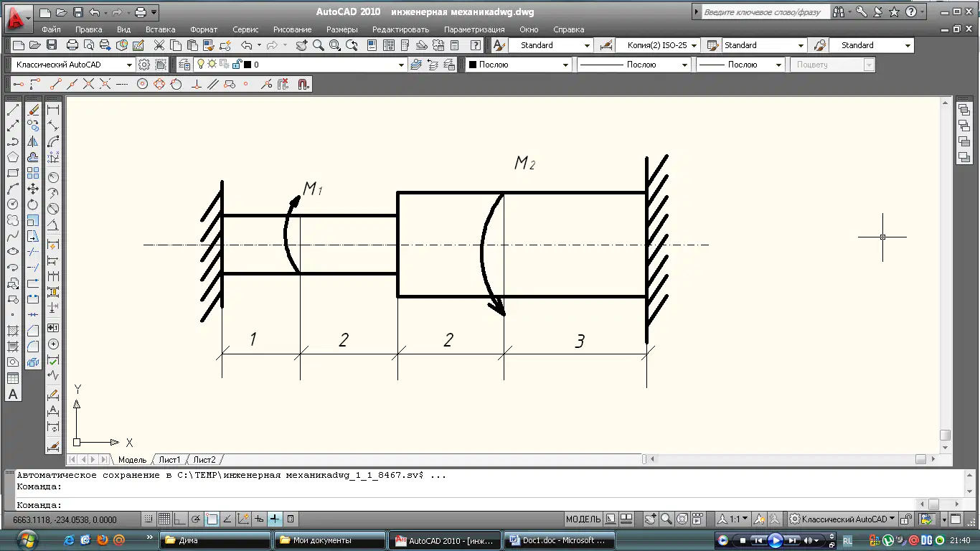Image resolution: width=980 pixels, height=551 pixels.
Task: Open the Копия(2) ISO-25 dimension style dropdown
Action: pyautogui.click(x=657, y=45)
